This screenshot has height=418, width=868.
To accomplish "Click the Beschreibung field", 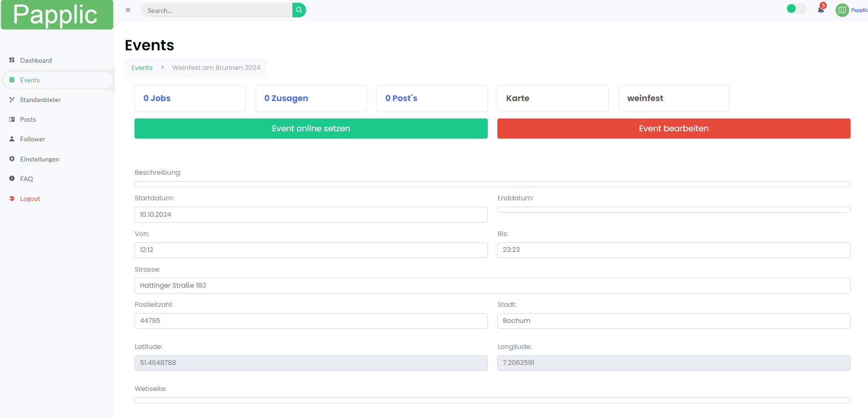I will (x=492, y=184).
